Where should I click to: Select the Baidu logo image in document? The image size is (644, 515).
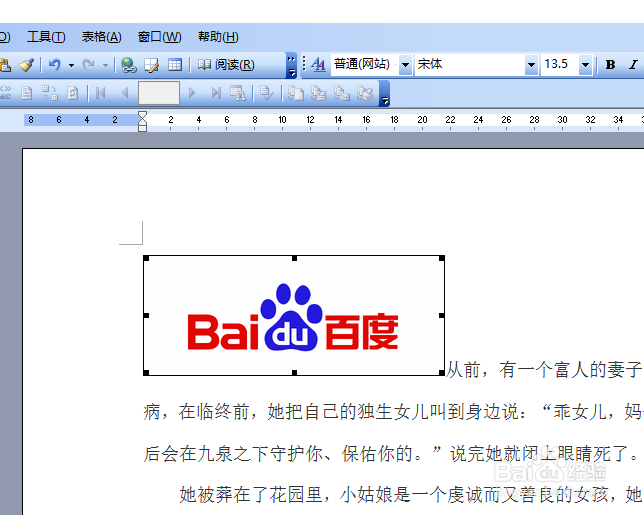pos(294,315)
